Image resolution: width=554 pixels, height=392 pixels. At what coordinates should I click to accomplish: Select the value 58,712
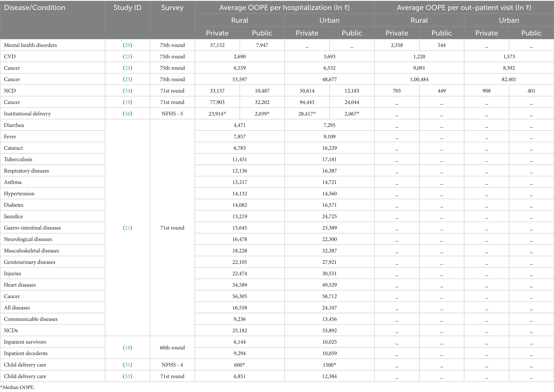click(x=329, y=296)
